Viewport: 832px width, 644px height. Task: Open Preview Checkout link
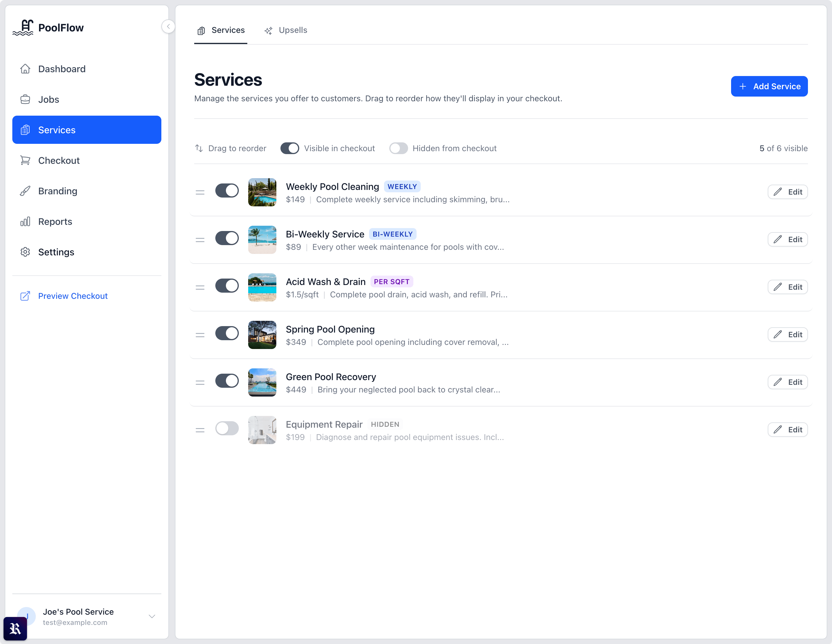click(x=73, y=296)
